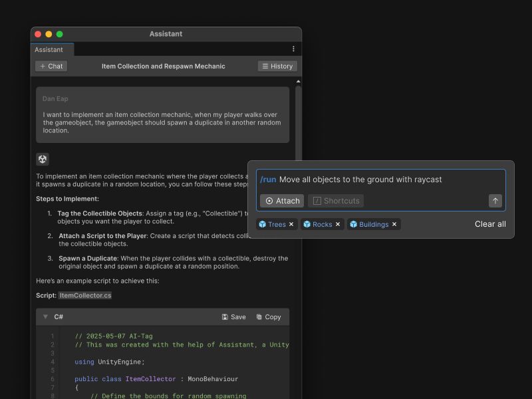This screenshot has height=399, width=532.
Task: Open the History list
Action: click(x=277, y=66)
